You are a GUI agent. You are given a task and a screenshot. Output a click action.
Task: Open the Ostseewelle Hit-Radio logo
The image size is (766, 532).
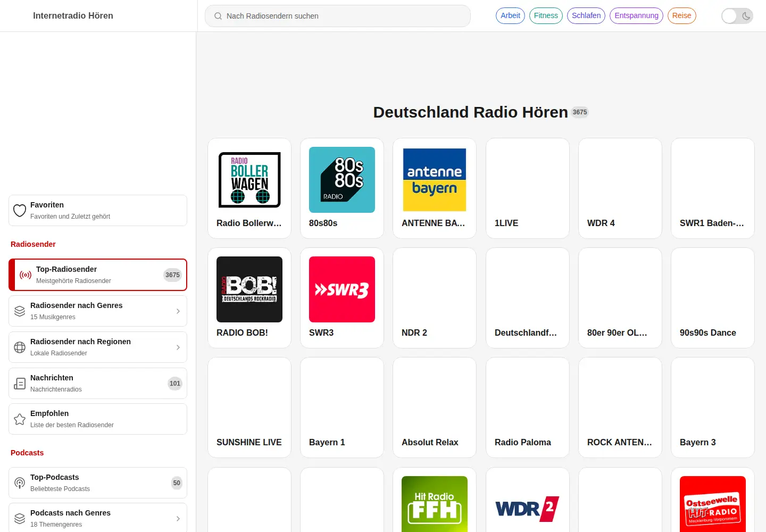click(x=713, y=504)
